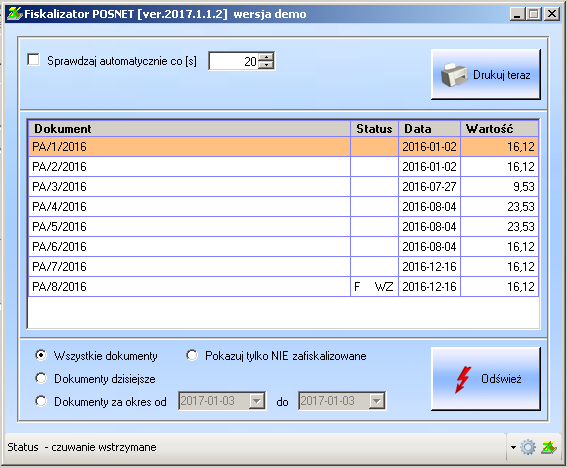This screenshot has height=468, width=568.
Task: Select Pokazuj tylko NIE zafiskalizowane option
Action: (192, 355)
